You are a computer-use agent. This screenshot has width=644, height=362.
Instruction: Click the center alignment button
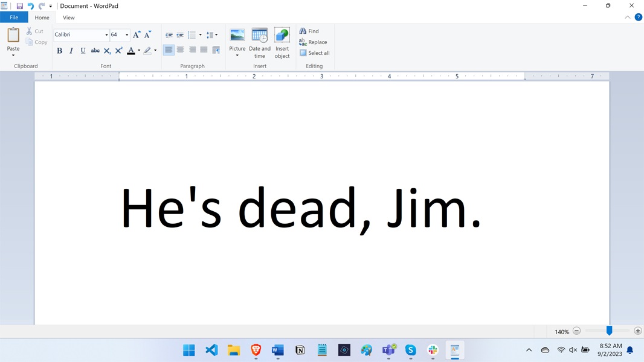coord(180,49)
